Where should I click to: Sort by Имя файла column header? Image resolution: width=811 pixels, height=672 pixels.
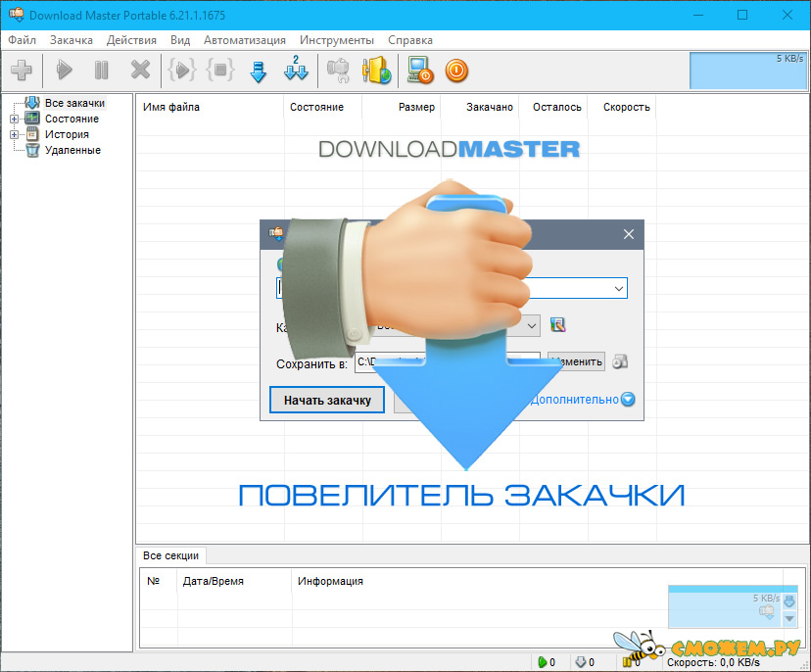pos(210,107)
